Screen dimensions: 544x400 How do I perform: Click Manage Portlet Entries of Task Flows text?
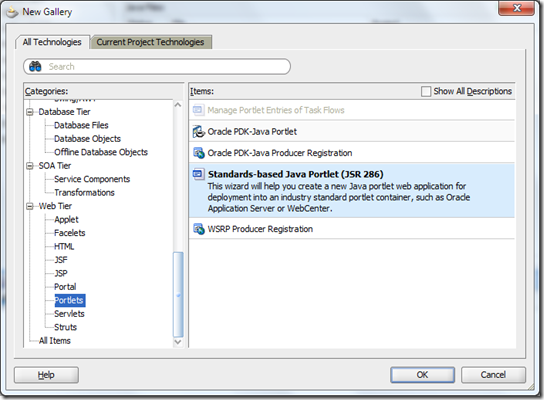point(276,110)
